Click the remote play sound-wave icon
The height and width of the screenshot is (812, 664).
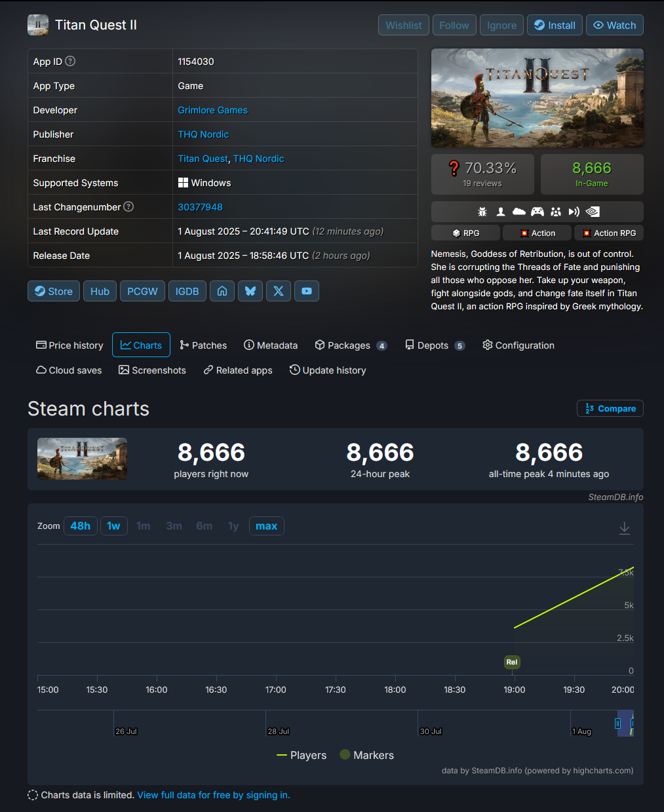coord(574,212)
